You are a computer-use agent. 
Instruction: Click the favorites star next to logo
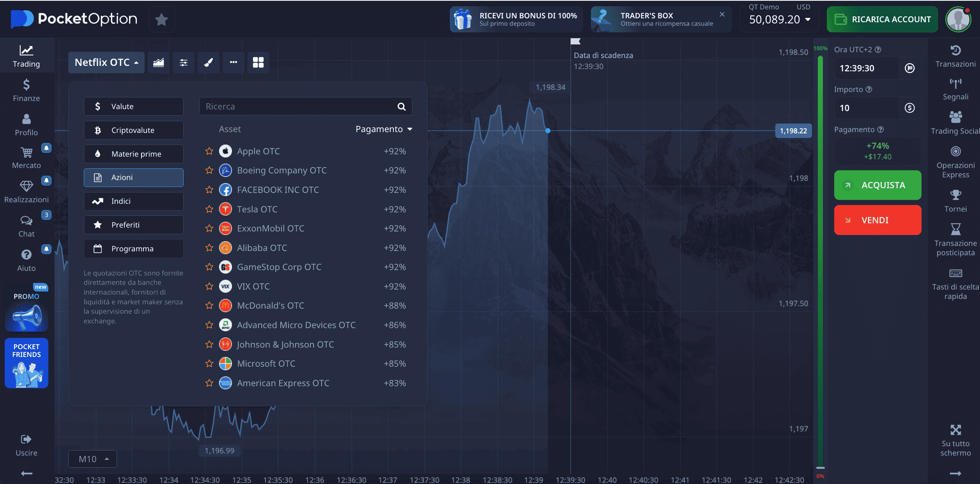(x=161, y=19)
